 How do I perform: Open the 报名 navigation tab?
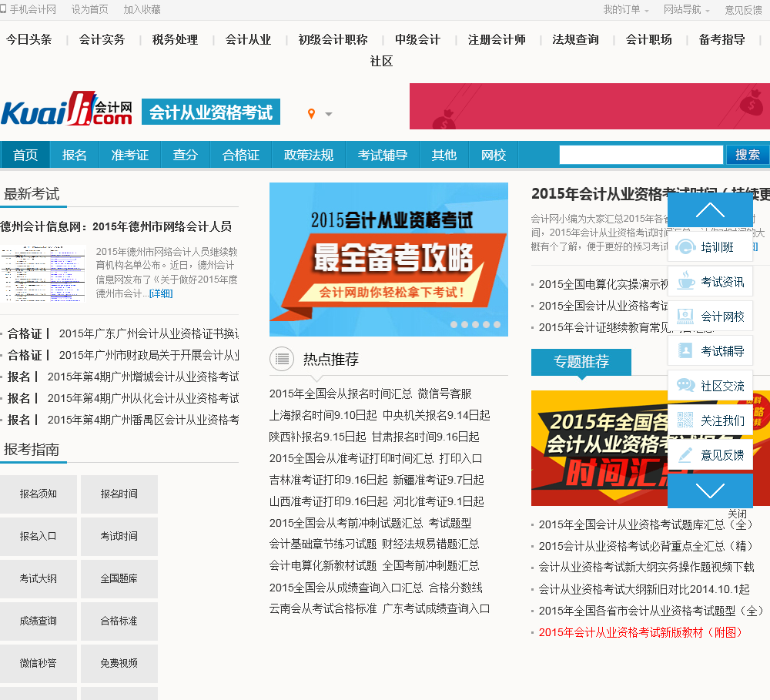coord(74,156)
